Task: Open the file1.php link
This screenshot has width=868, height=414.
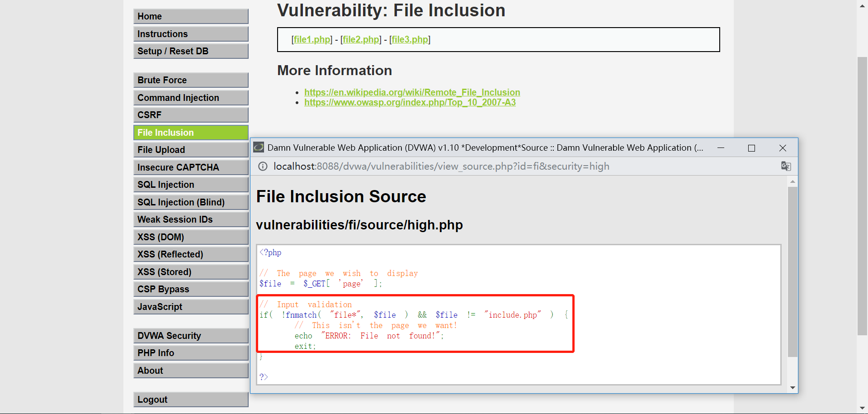Action: pos(312,39)
